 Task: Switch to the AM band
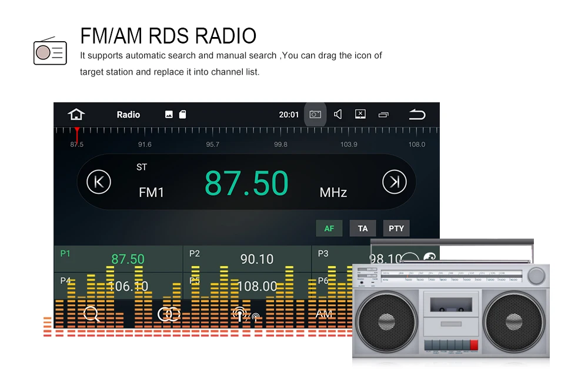[323, 314]
